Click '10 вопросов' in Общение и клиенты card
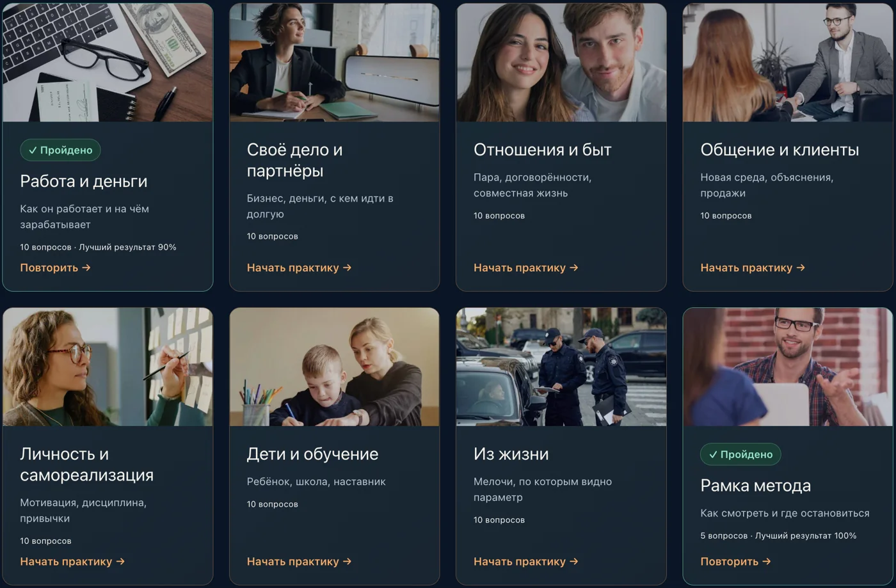 click(726, 216)
